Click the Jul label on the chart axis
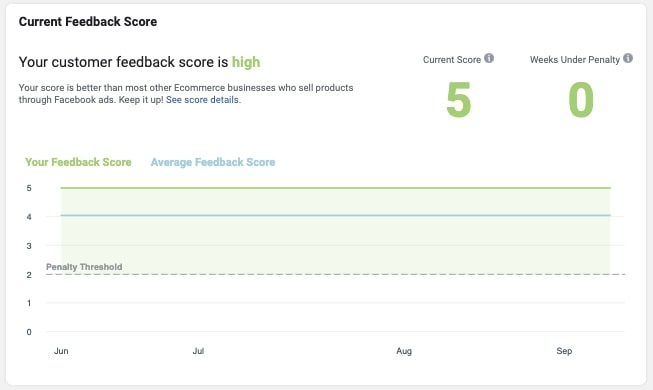The image size is (653, 390). coord(198,351)
